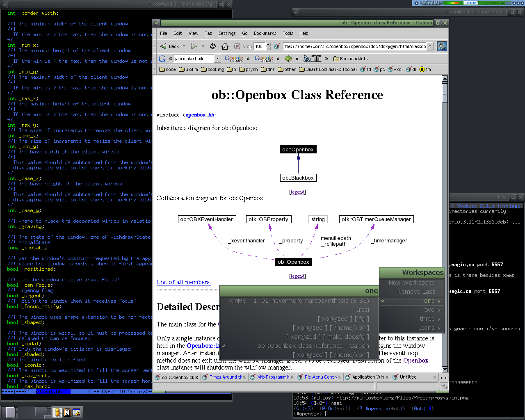Open the yellow 'fm' bookmark
The height and width of the screenshot is (420, 525).
425,69
